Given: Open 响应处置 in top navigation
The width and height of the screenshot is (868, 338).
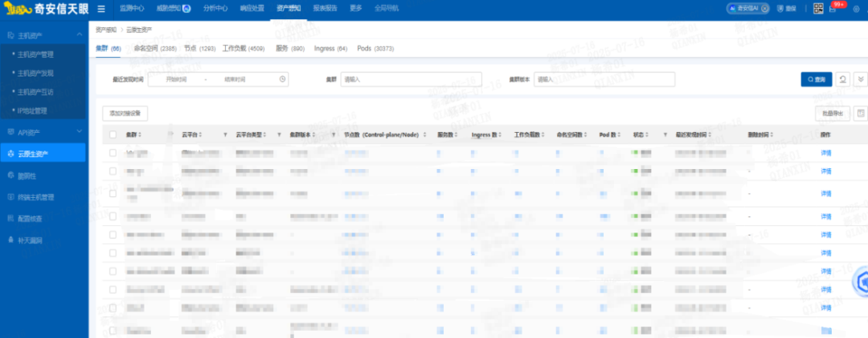Looking at the screenshot, I should pyautogui.click(x=252, y=8).
